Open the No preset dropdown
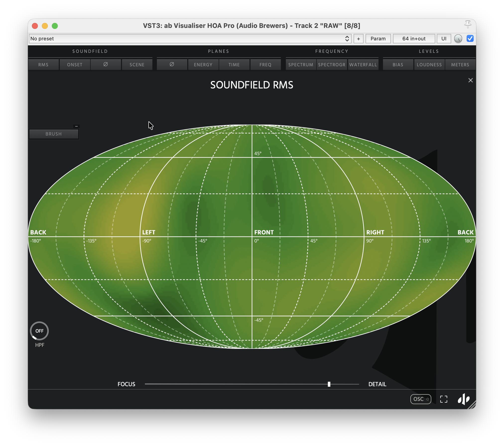The height and width of the screenshot is (446, 504). tap(190, 39)
